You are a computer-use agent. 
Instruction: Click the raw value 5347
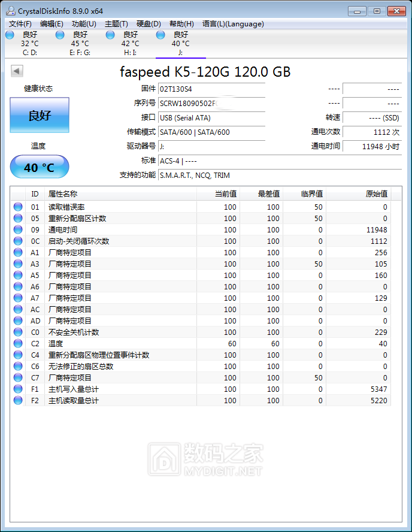click(379, 389)
